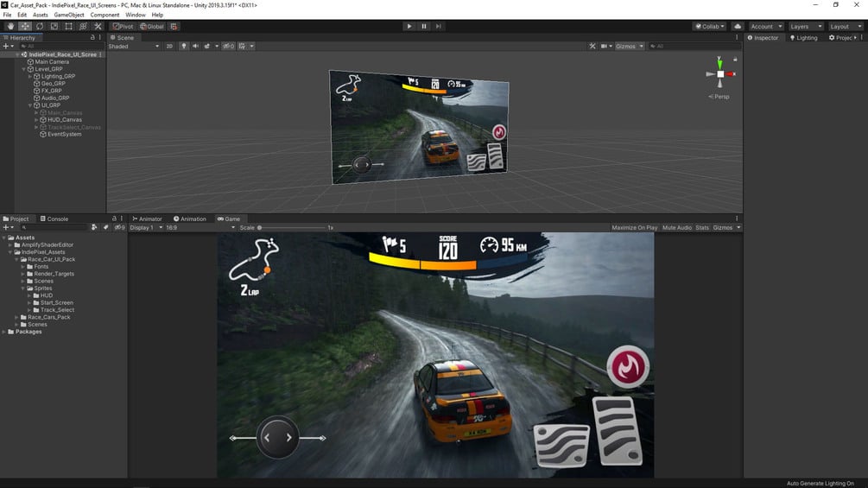Image resolution: width=868 pixels, height=488 pixels.
Task: Toggle Persp projection label
Action: pyautogui.click(x=719, y=96)
